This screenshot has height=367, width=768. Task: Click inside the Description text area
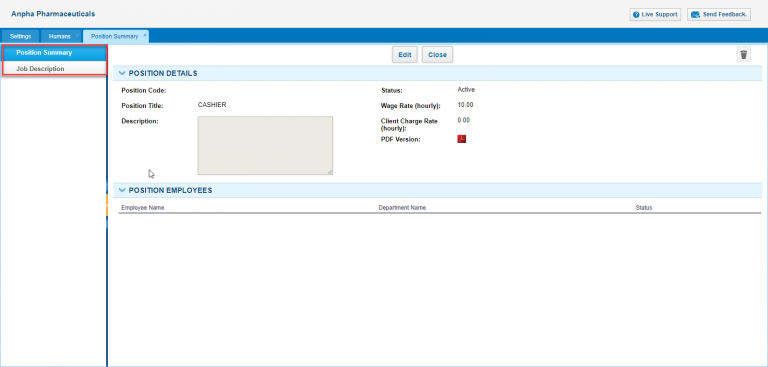tap(265, 146)
